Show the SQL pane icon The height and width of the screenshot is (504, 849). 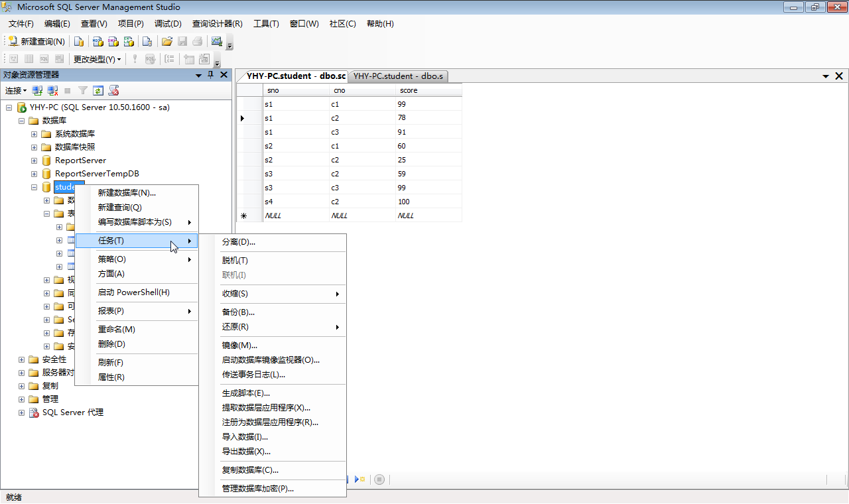click(44, 59)
